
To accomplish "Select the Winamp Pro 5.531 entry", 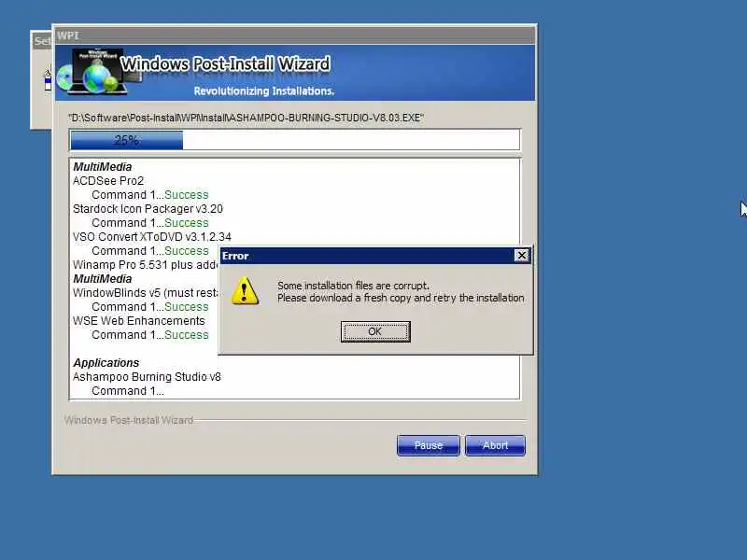I will (x=146, y=265).
